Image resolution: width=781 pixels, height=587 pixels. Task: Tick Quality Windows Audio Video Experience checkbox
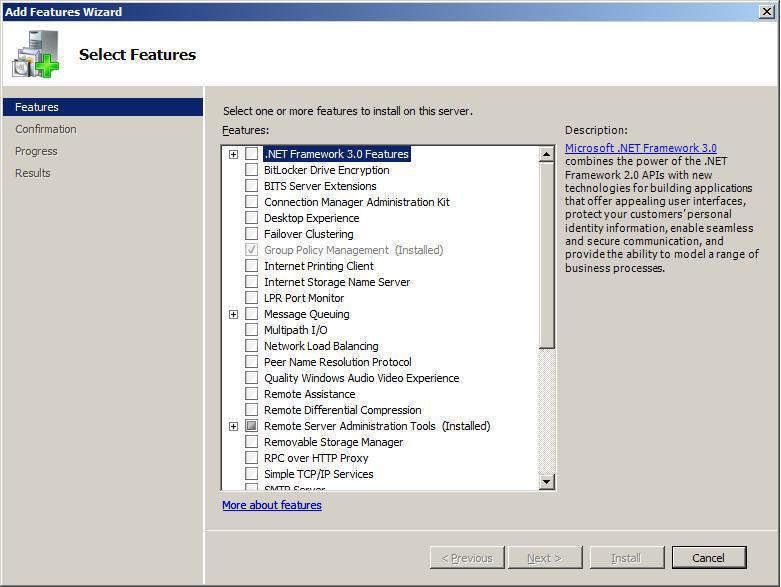click(252, 378)
